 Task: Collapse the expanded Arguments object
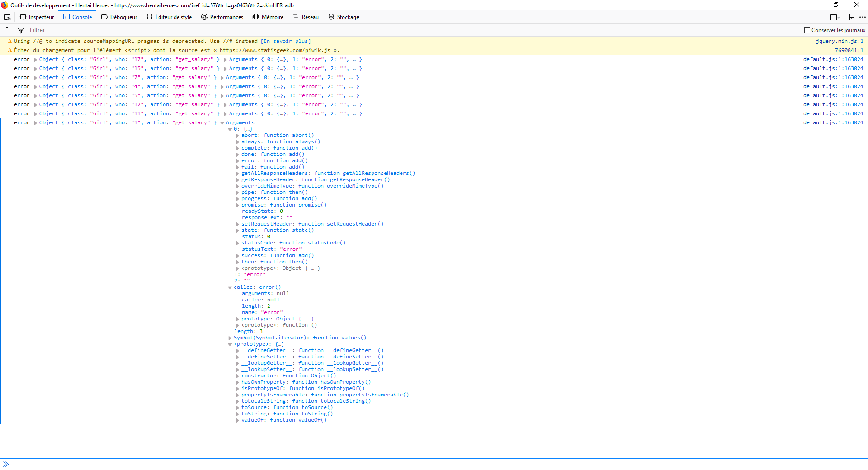(222, 123)
